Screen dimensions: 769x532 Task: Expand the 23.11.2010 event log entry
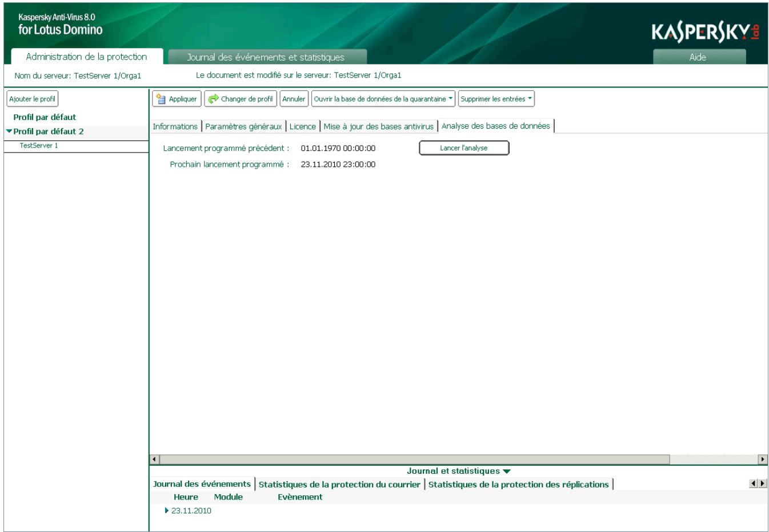click(167, 511)
